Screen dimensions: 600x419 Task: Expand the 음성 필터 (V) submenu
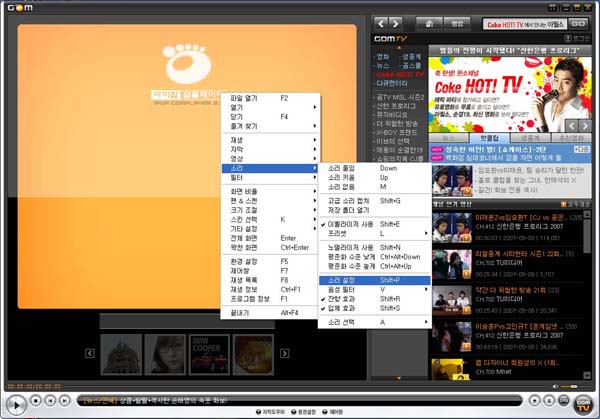click(374, 290)
